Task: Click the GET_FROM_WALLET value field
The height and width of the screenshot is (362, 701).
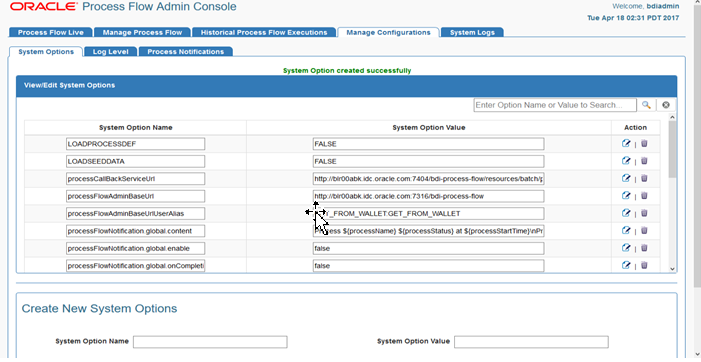Action: pyautogui.click(x=428, y=214)
